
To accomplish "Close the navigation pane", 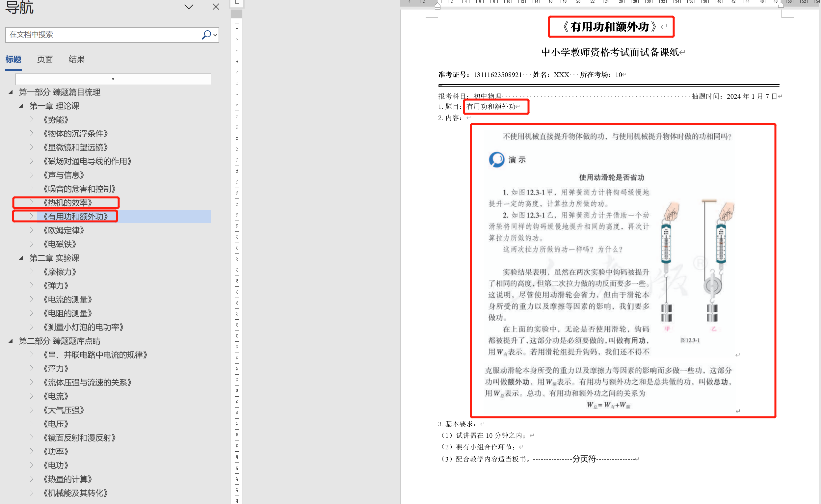I will 216,7.
